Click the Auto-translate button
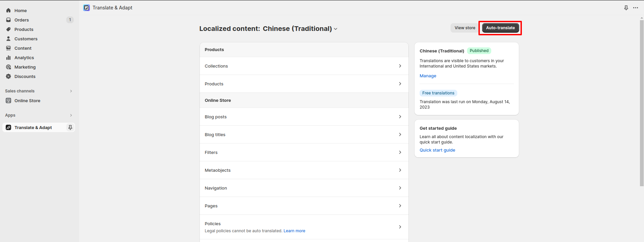644x242 pixels. pos(500,28)
